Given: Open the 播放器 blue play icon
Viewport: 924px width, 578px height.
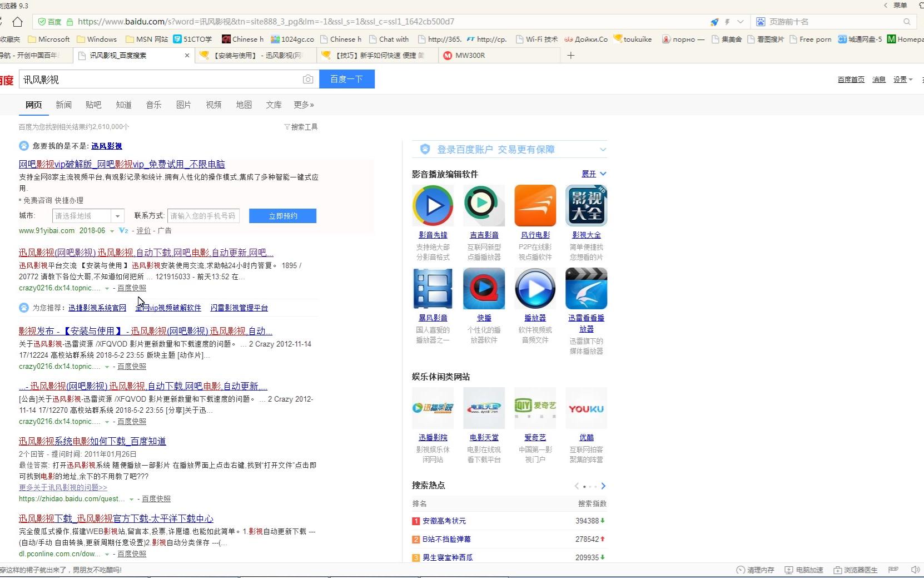Looking at the screenshot, I should (x=535, y=288).
